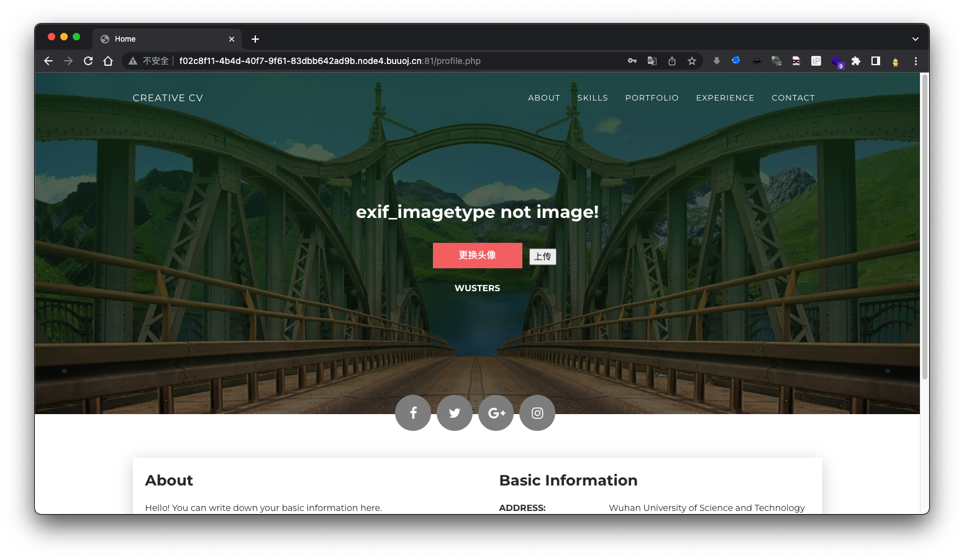Open the gray down-arrow download extension

pos(717,61)
